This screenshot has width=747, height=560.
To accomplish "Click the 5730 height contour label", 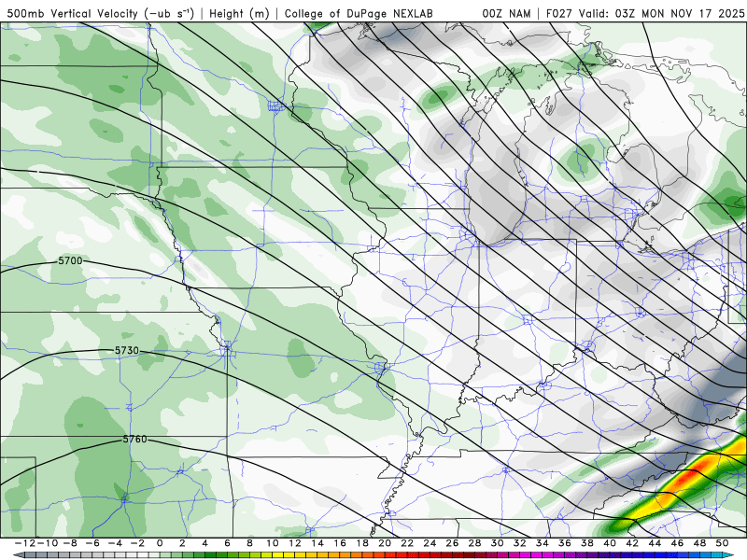I will (x=127, y=351).
